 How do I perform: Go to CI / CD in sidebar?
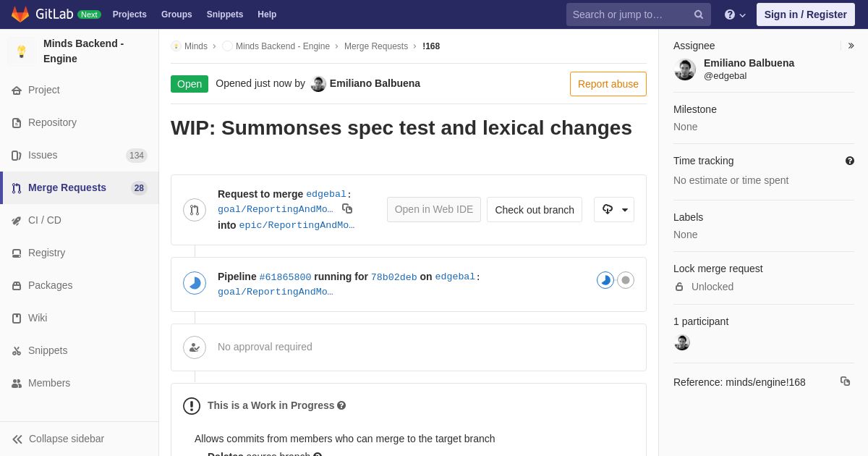point(80,220)
